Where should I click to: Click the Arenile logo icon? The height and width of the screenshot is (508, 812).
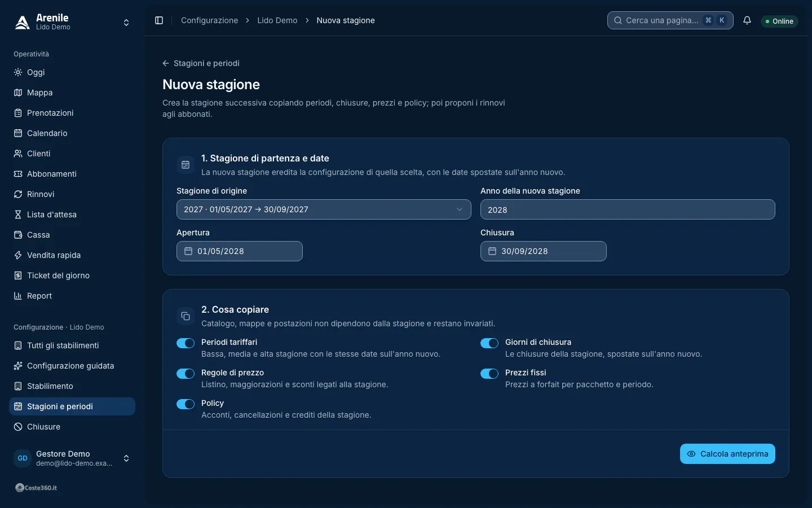point(23,22)
